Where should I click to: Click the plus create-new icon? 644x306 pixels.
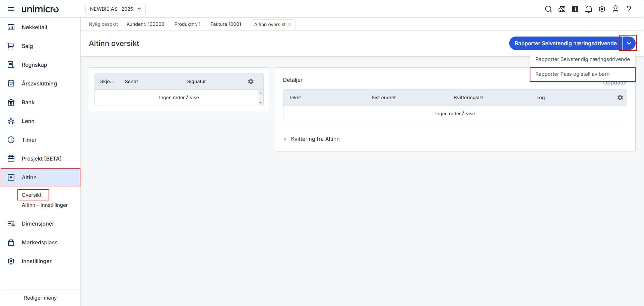click(575, 9)
